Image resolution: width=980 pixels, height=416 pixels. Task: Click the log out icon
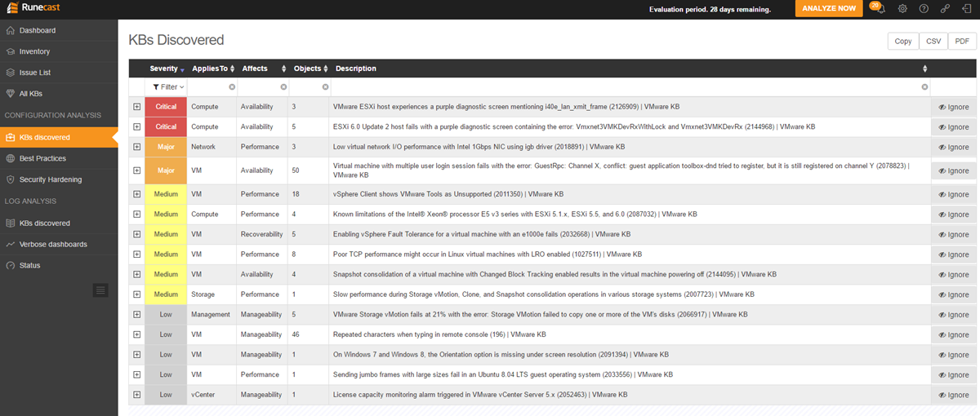pos(966,9)
